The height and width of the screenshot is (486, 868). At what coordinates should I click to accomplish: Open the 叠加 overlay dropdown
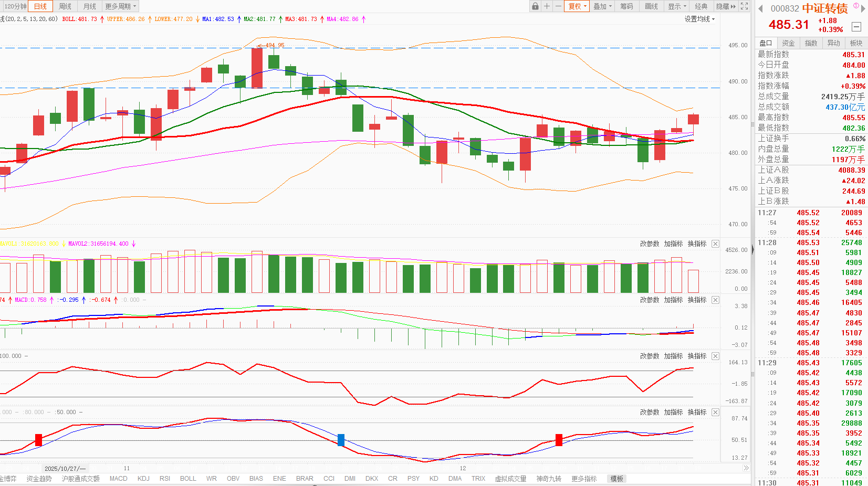point(602,6)
